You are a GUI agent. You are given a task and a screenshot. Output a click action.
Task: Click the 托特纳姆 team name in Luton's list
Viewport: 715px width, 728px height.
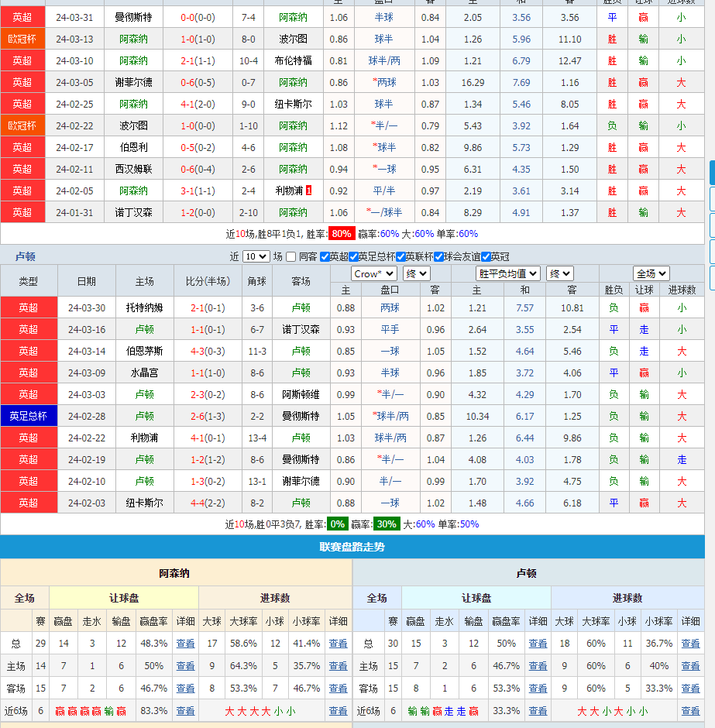[145, 307]
